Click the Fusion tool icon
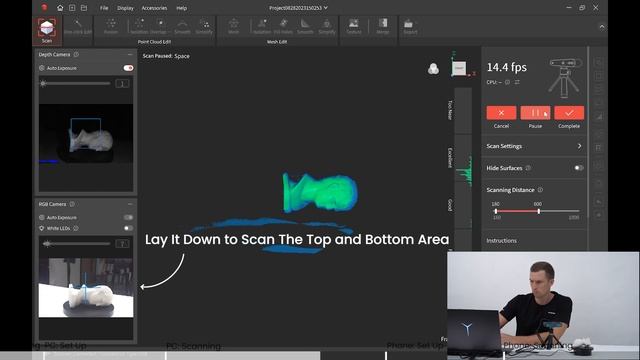 [x=111, y=27]
